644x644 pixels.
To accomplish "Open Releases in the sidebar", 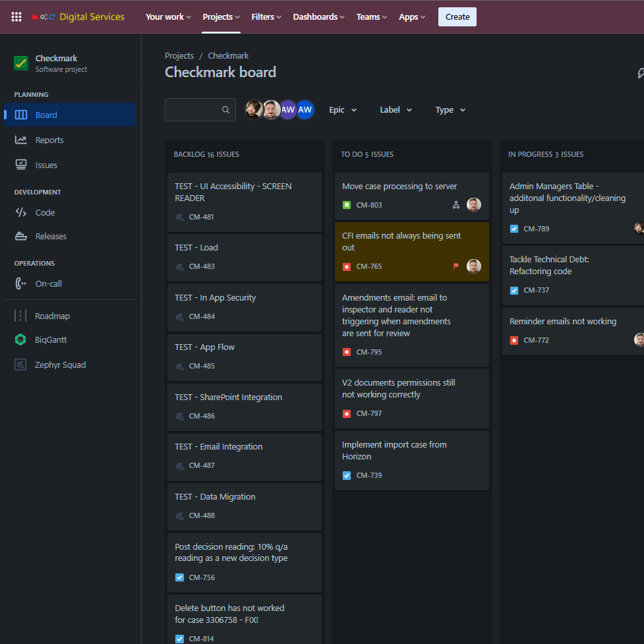I will [70, 236].
